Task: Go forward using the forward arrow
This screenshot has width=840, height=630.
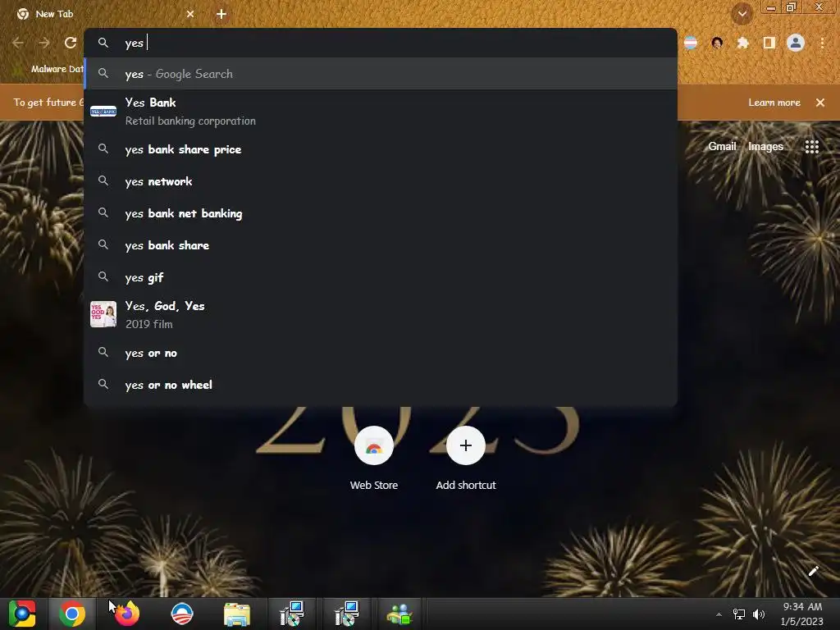Action: [x=44, y=43]
